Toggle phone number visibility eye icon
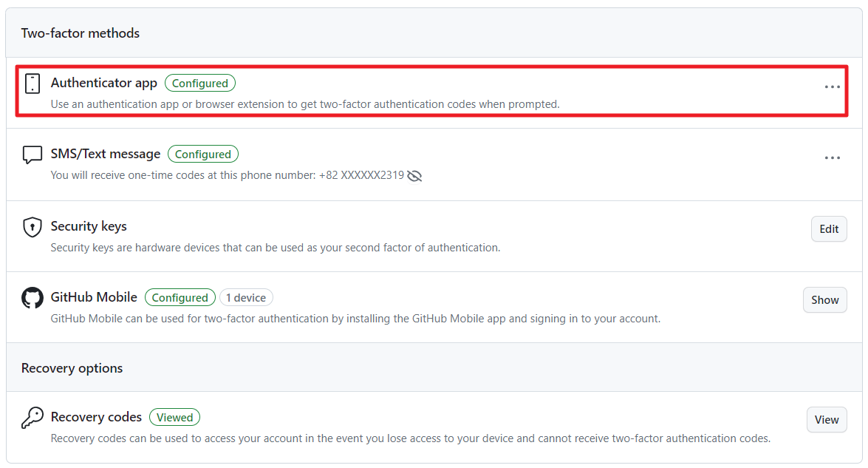868x468 pixels. (414, 175)
